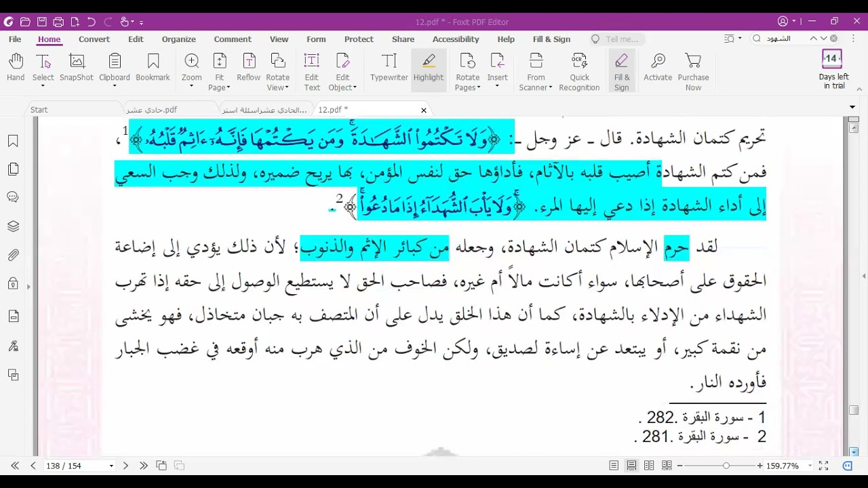Screen dimensions: 868x488
Task: Open the page number dropdown
Action: point(111,466)
